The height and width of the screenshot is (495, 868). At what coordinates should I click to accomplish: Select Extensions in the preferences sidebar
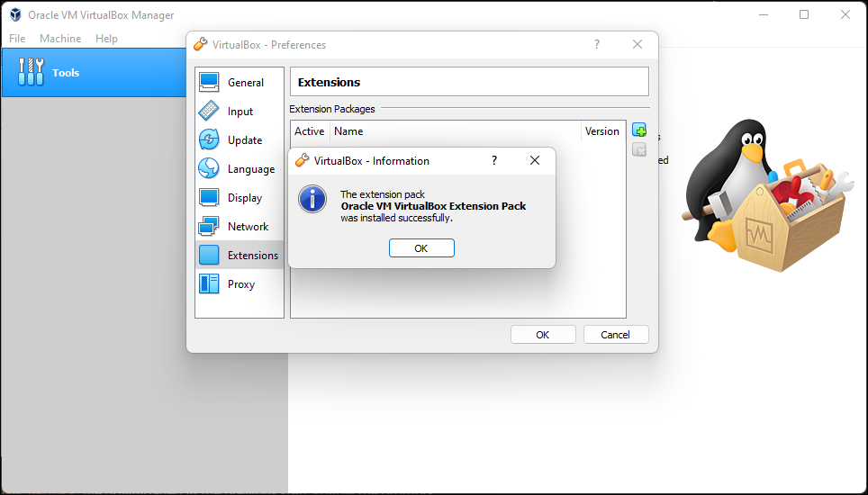pyautogui.click(x=239, y=256)
